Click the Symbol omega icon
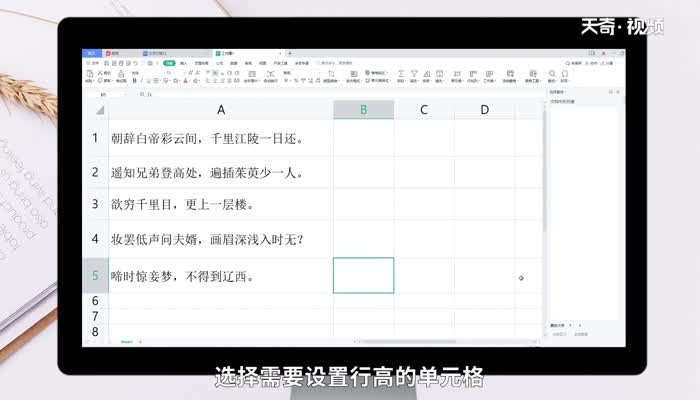 coord(565,74)
